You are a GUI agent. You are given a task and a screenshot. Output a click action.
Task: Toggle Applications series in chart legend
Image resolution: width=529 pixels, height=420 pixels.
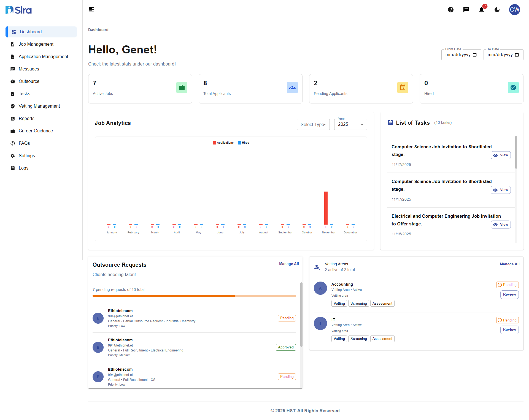coord(223,143)
